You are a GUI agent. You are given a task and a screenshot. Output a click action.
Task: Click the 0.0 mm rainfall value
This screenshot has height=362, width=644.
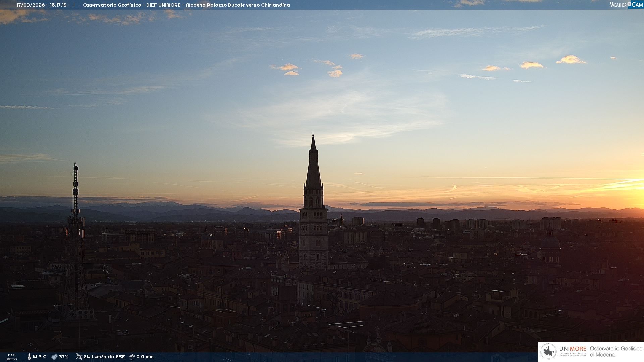pyautogui.click(x=145, y=357)
